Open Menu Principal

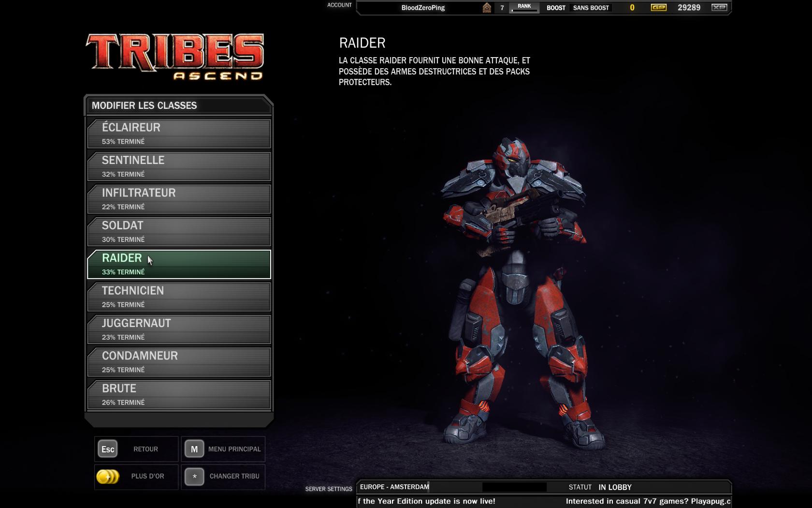(x=234, y=449)
